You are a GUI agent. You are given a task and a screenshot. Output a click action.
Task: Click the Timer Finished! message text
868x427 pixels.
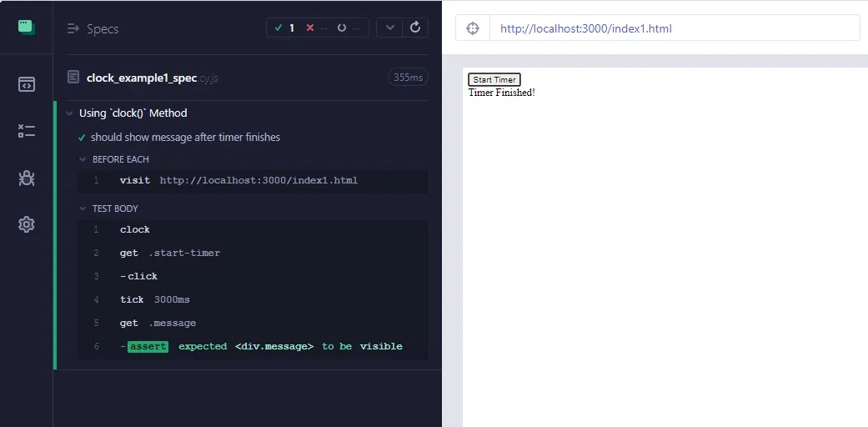pyautogui.click(x=501, y=93)
